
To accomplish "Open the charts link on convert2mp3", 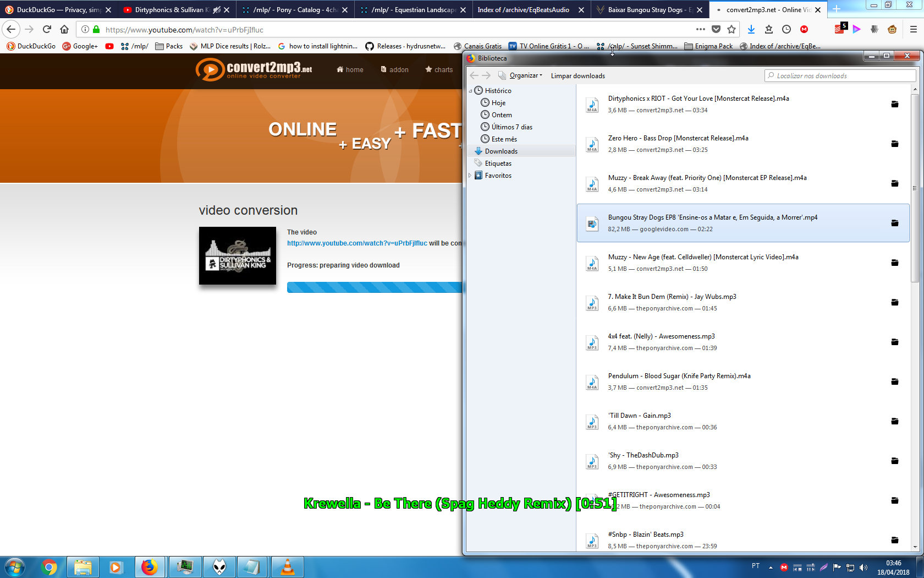I will (439, 69).
